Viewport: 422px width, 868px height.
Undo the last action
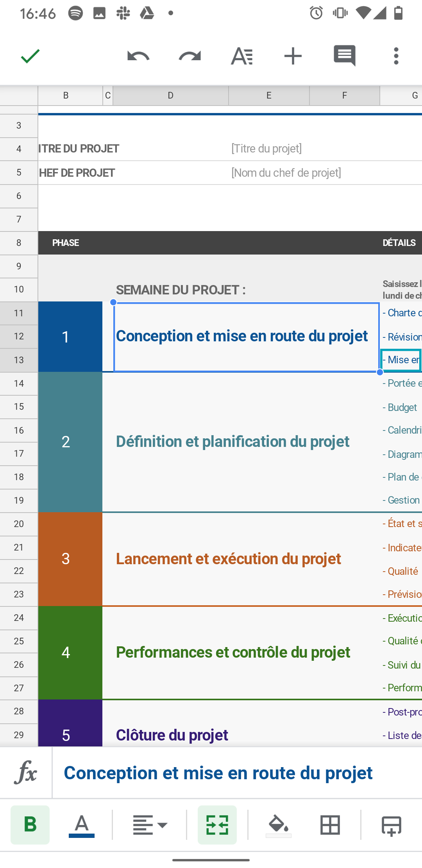coord(138,56)
